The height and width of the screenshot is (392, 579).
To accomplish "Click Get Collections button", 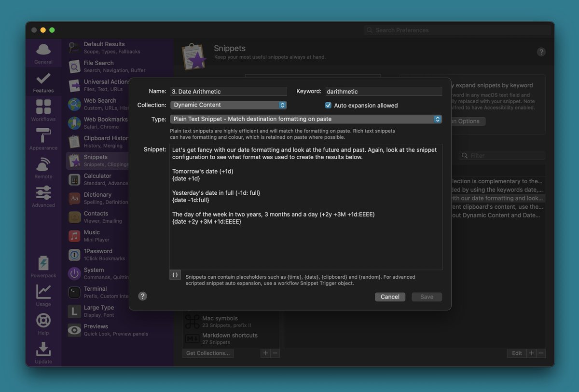I will [208, 353].
